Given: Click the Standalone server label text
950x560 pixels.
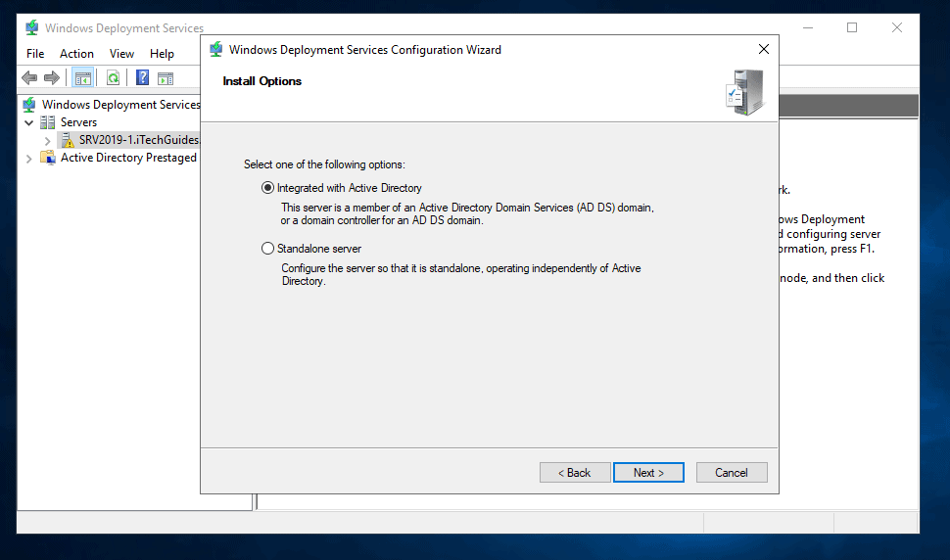Looking at the screenshot, I should [x=319, y=249].
